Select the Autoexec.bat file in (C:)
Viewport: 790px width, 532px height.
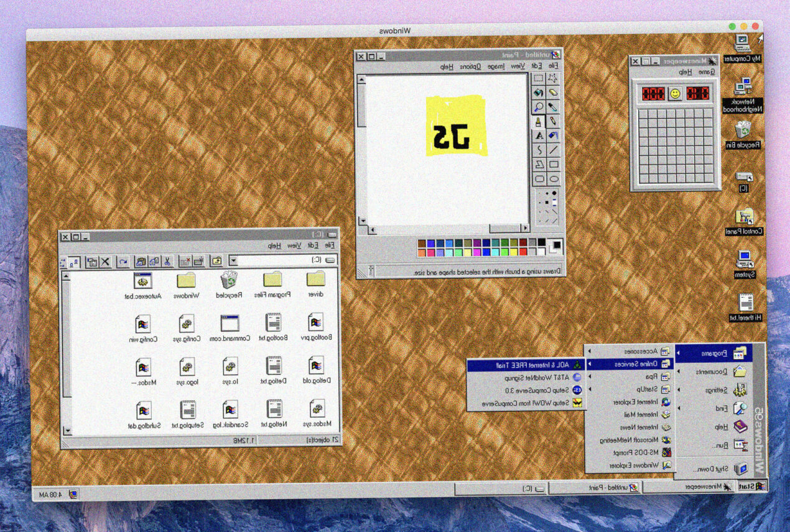[143, 287]
